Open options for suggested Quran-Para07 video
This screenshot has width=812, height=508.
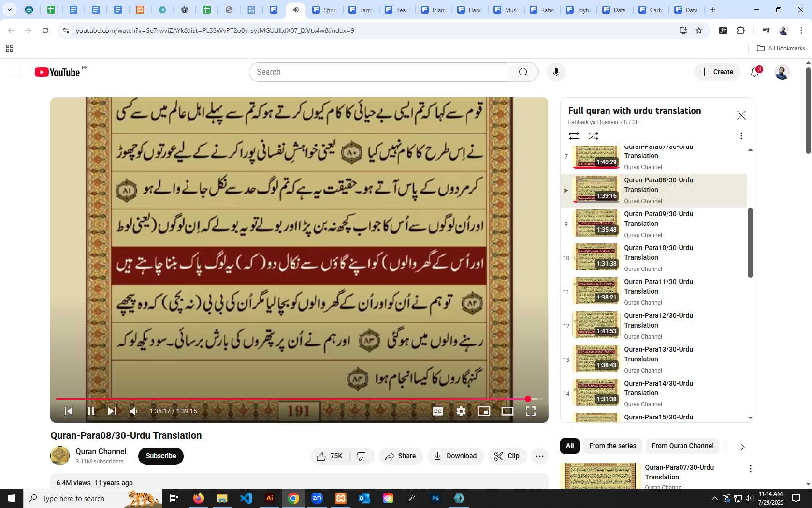coord(751,469)
